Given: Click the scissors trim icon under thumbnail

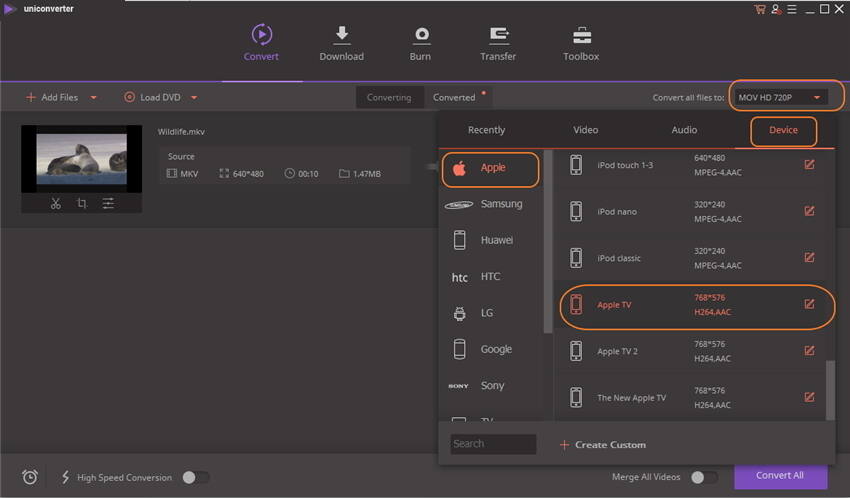Looking at the screenshot, I should click(x=55, y=204).
